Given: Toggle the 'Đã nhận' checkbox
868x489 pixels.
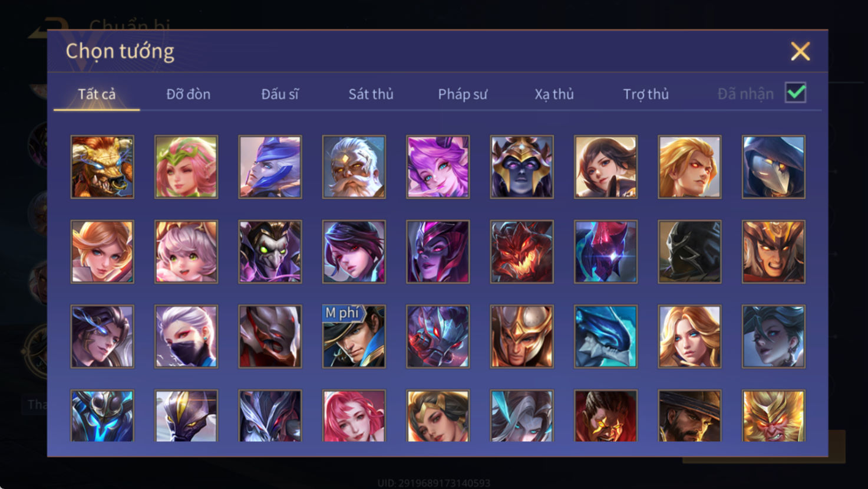Looking at the screenshot, I should (x=796, y=93).
